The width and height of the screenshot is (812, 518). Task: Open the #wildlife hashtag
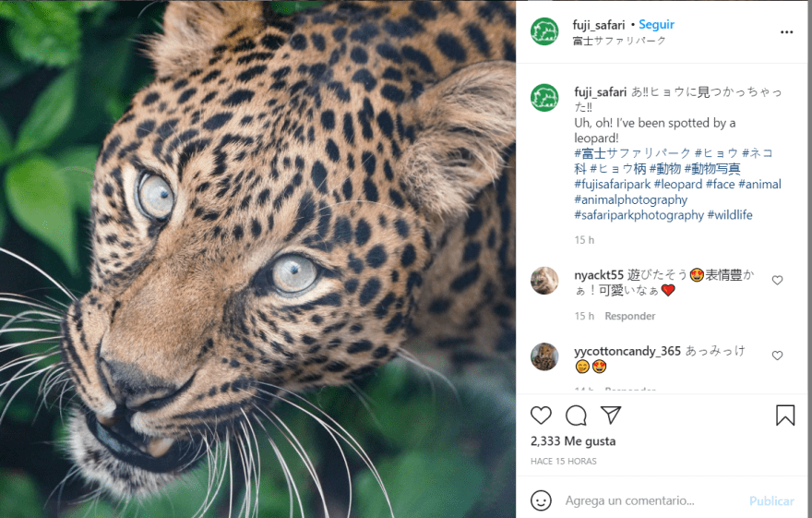730,215
